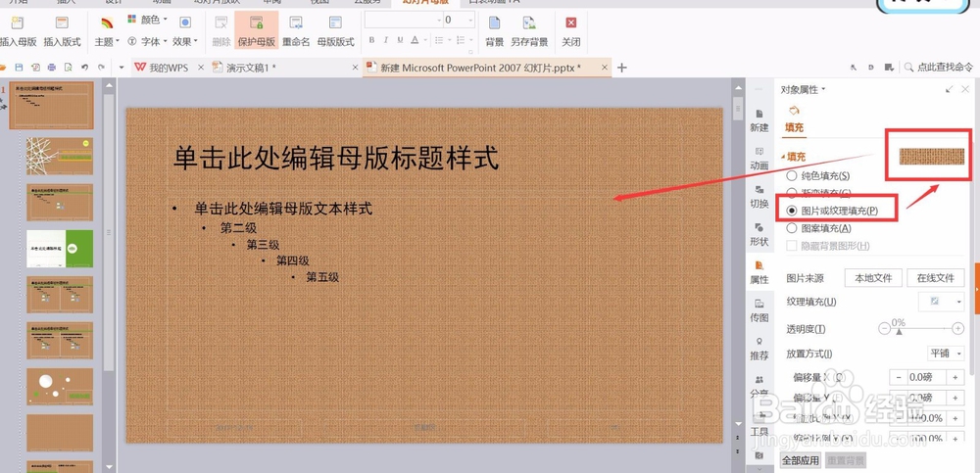
Task: Click the master title placeholder 单击此处编辑母版标题样式
Action: tap(336, 158)
